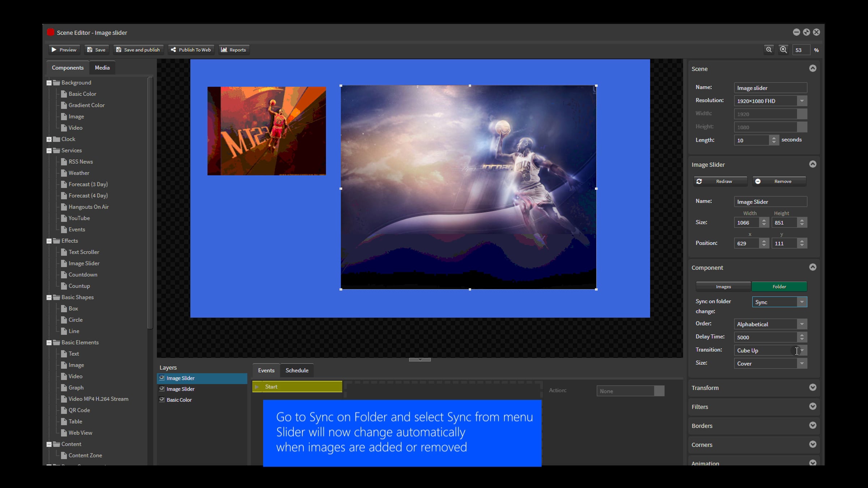Click the Table page icon
This screenshot has width=868, height=488.
(x=64, y=421)
